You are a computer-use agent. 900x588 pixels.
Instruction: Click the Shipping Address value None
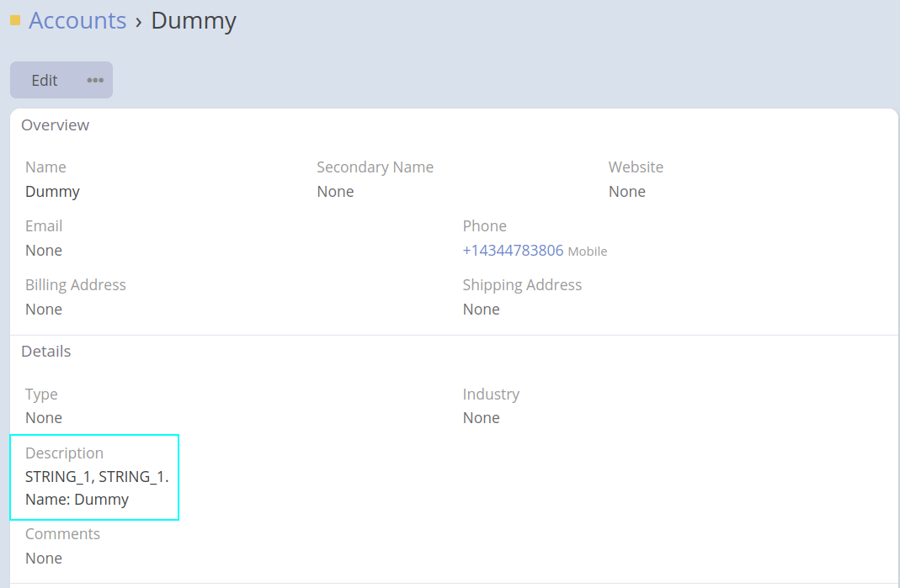point(482,310)
